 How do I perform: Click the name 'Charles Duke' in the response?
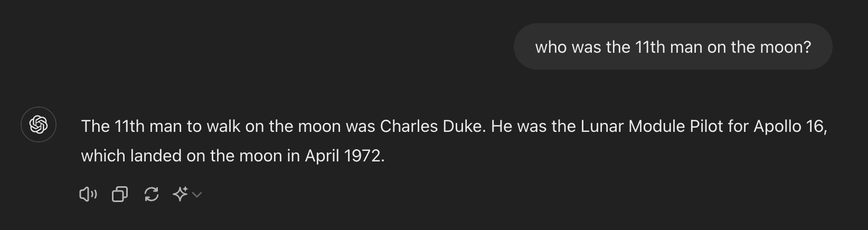pyautogui.click(x=432, y=127)
